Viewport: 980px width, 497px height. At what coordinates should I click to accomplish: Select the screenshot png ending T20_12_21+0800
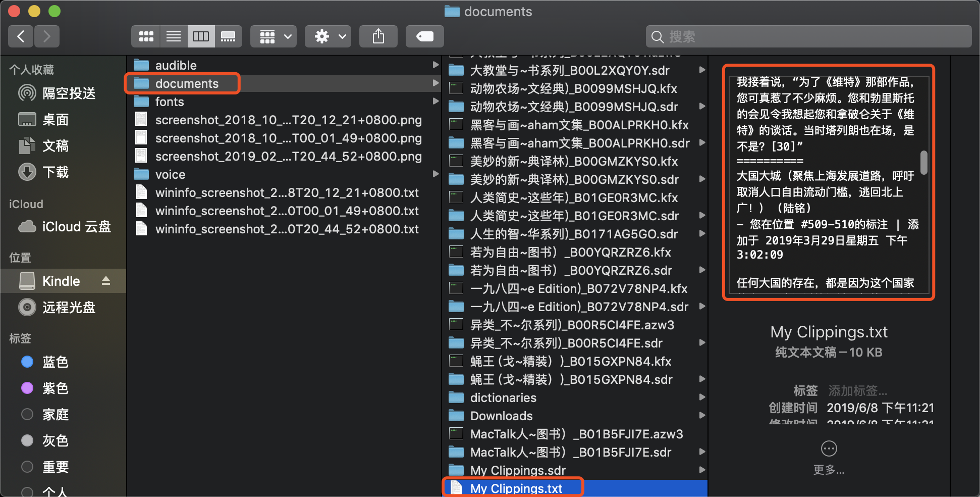(x=283, y=120)
